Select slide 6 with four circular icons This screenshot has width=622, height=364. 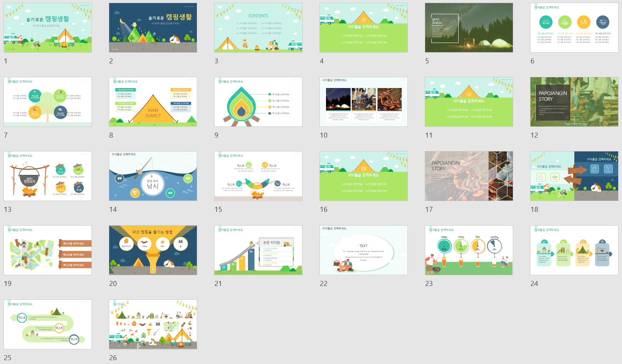point(574,28)
